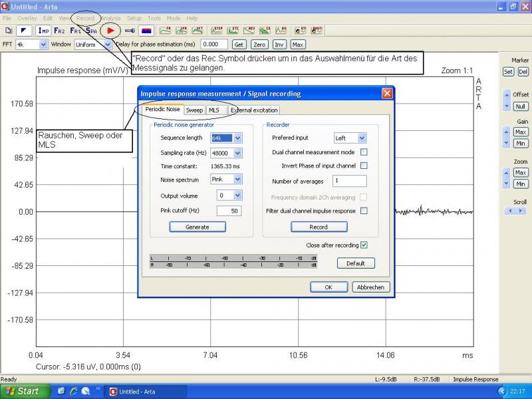Viewport: 532px width, 399px height.
Task: Switch to the Sweep tab
Action: point(194,110)
